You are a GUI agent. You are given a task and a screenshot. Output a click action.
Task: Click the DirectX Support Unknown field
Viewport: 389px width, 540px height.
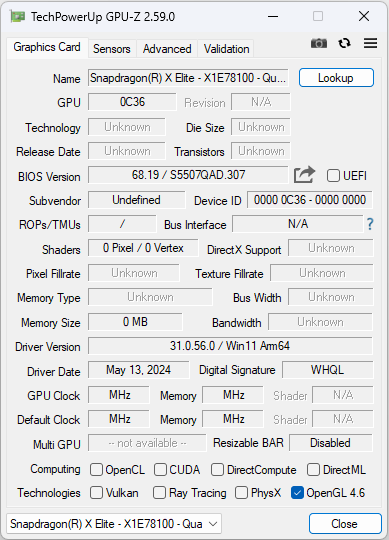331,248
